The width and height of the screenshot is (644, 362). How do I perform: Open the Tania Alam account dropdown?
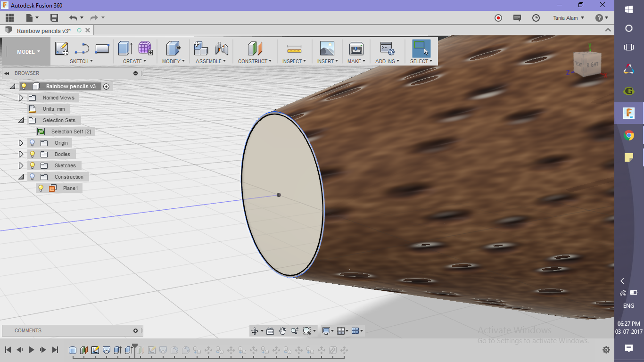(569, 18)
